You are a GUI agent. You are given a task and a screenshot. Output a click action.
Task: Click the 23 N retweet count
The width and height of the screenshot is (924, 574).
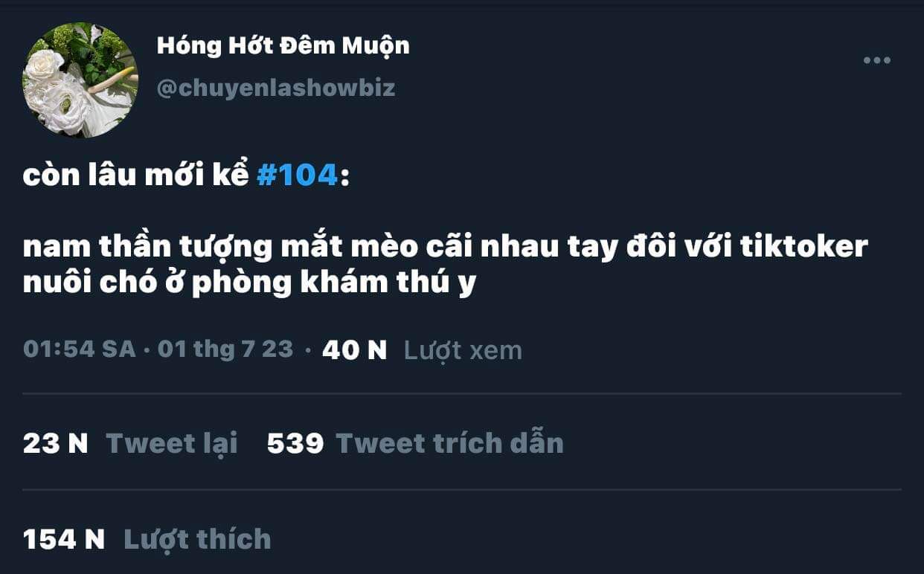(x=56, y=443)
